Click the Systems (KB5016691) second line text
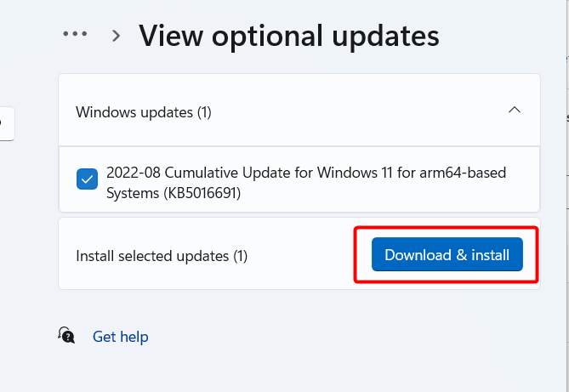 click(174, 193)
